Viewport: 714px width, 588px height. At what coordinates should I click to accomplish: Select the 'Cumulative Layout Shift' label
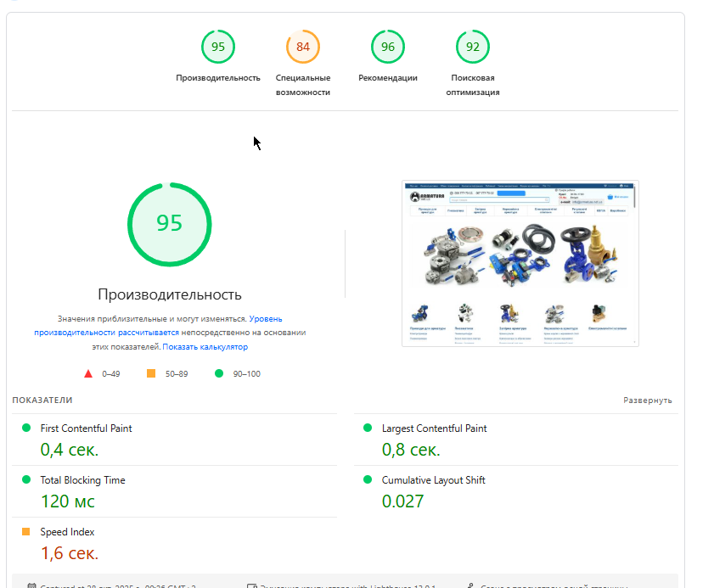coord(434,480)
